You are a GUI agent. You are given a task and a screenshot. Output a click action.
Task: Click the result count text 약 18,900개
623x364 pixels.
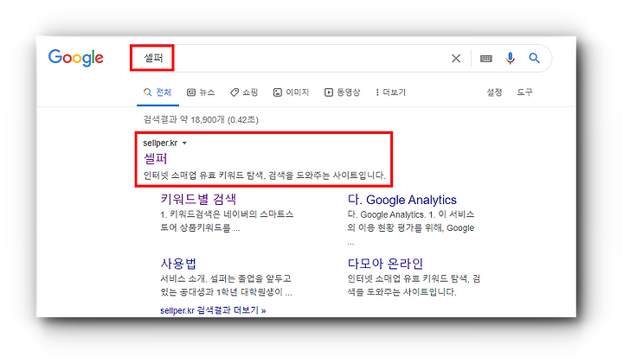pos(202,120)
